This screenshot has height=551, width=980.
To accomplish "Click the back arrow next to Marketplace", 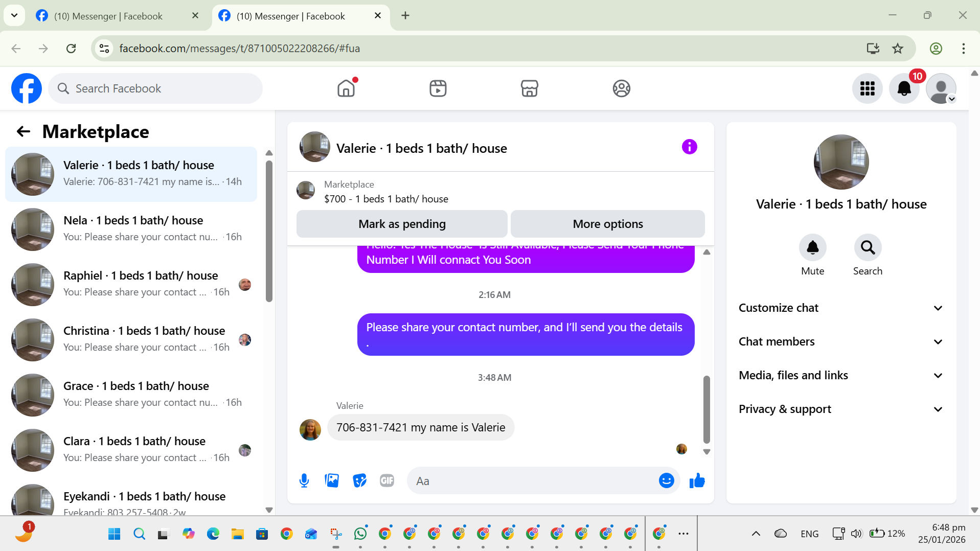I will click(24, 131).
